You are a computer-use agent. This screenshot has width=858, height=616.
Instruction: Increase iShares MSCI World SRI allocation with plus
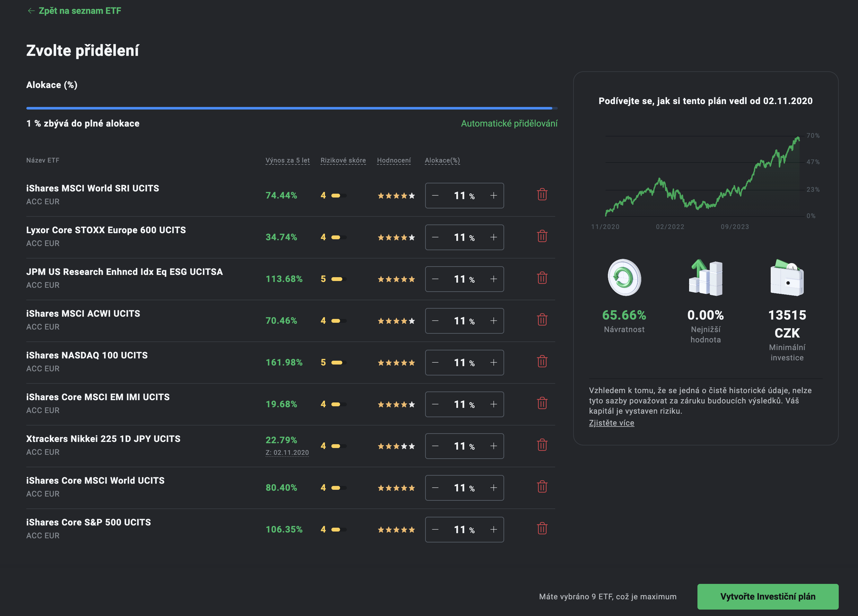[x=493, y=196]
